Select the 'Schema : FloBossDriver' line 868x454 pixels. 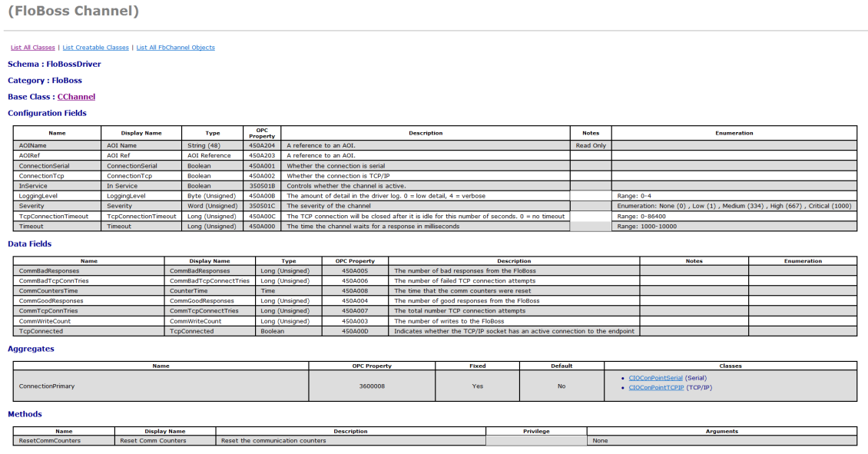pyautogui.click(x=55, y=65)
